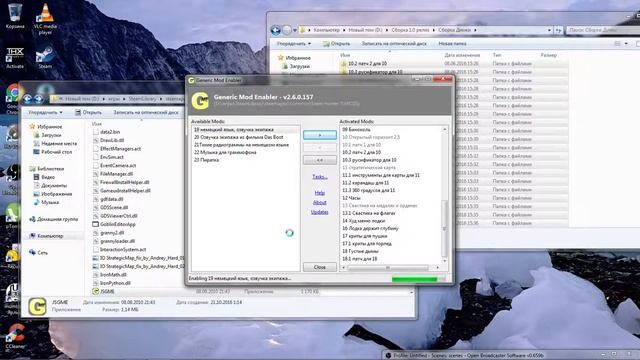Select activated mod 16 Лодка держит глубину
This screenshot has width=640, height=360.
point(370,228)
